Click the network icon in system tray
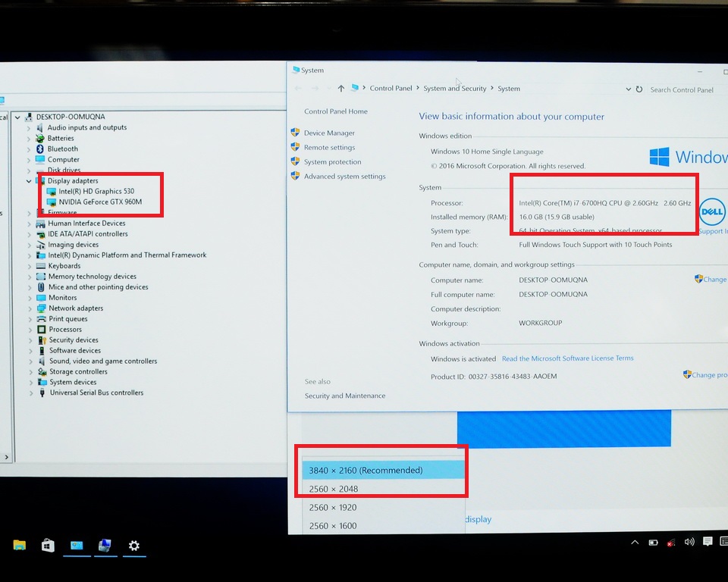Image resolution: width=728 pixels, height=582 pixels. (671, 543)
